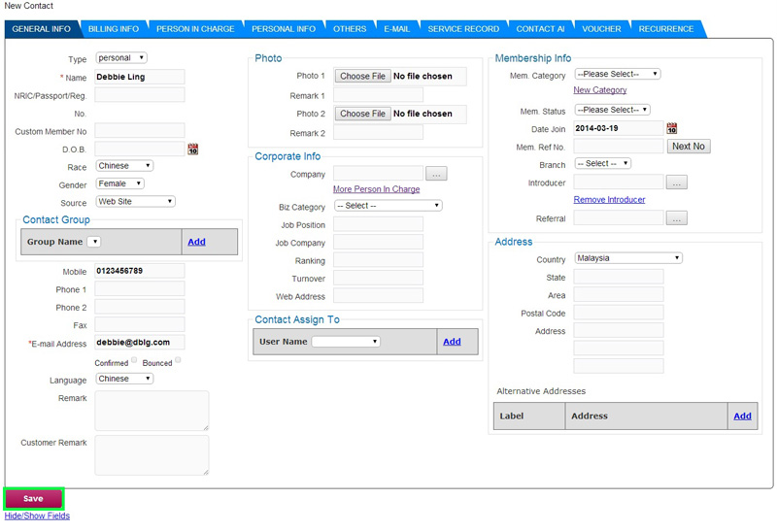Click the Name field containing Debbie Ling
Image resolution: width=777 pixels, height=532 pixels.
[x=140, y=77]
